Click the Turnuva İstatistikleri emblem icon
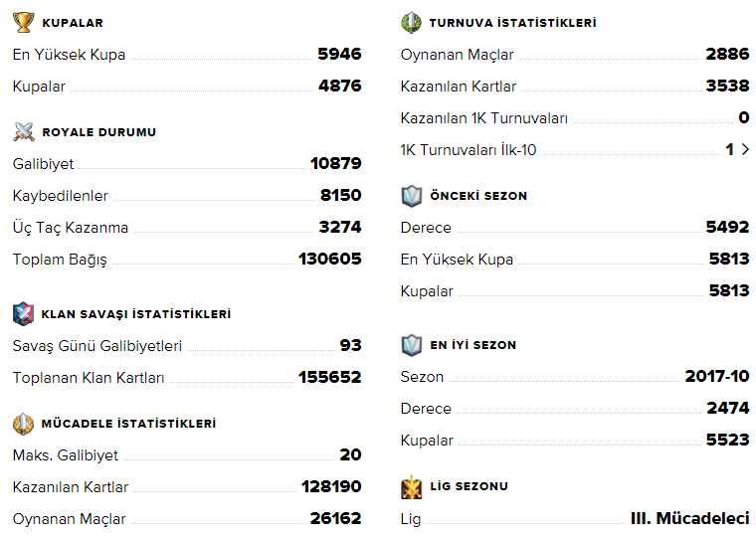 [411, 22]
